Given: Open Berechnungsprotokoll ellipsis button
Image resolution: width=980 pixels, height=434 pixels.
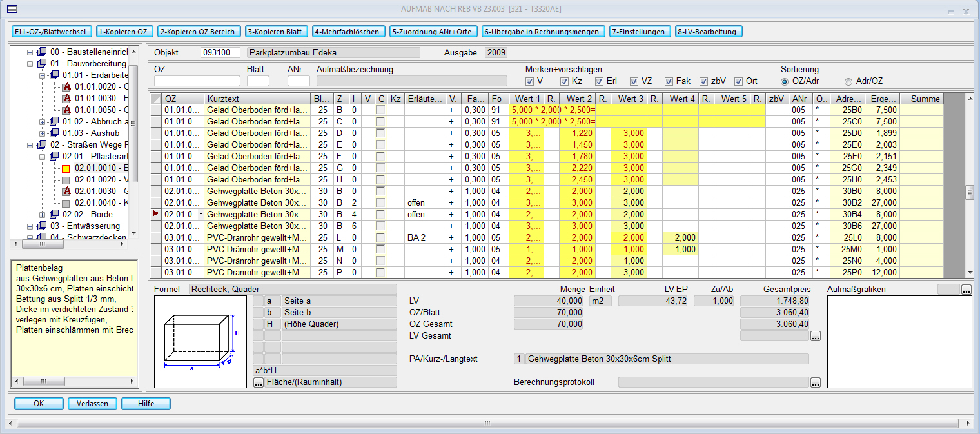Looking at the screenshot, I should pos(816,382).
